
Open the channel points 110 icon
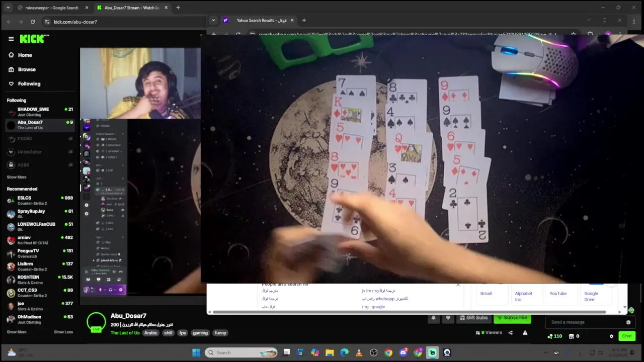[x=554, y=336]
